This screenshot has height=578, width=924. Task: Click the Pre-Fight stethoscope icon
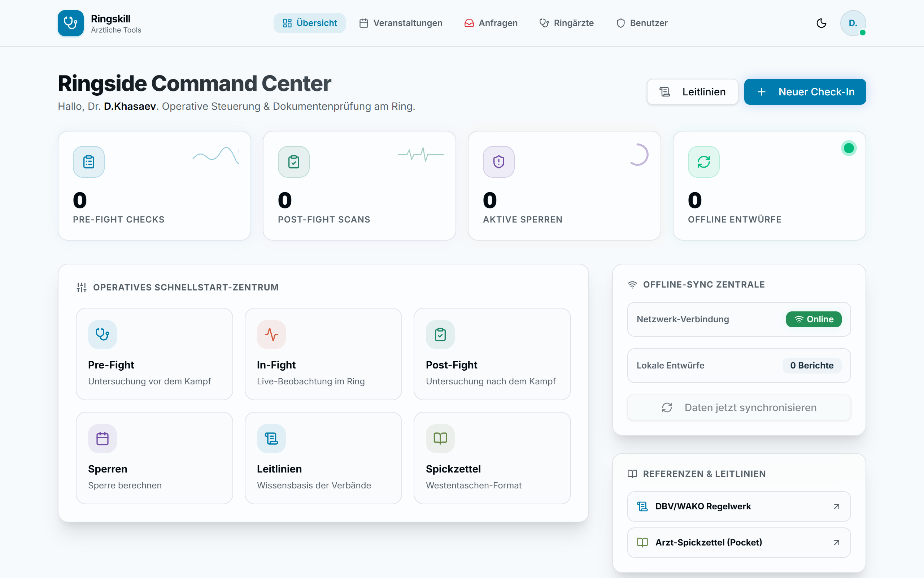pos(103,335)
